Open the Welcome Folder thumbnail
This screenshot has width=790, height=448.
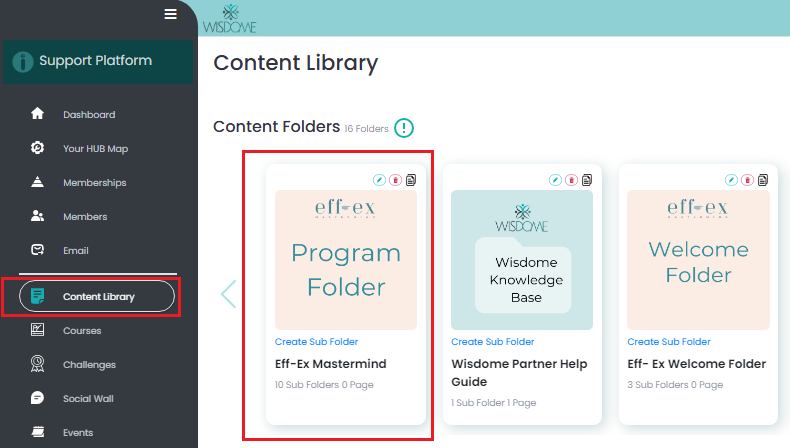[698, 260]
